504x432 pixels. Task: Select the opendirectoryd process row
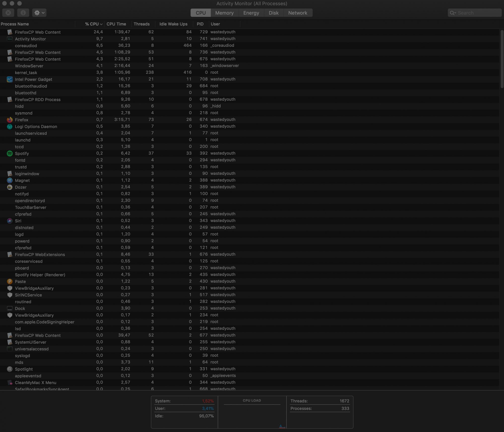point(249,201)
